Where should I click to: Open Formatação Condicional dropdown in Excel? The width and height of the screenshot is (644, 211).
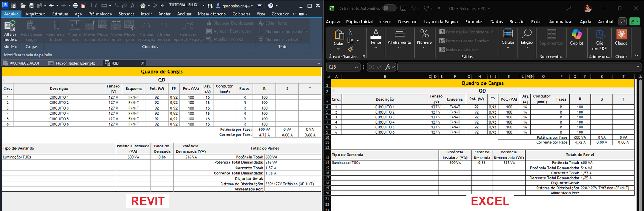point(465,32)
